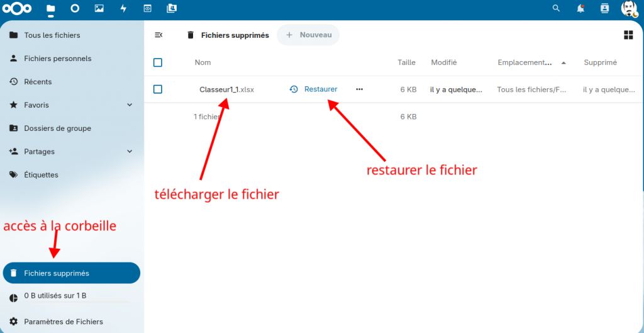This screenshot has height=333, width=644.
Task: Open the user avatar menu
Action: [x=629, y=9]
